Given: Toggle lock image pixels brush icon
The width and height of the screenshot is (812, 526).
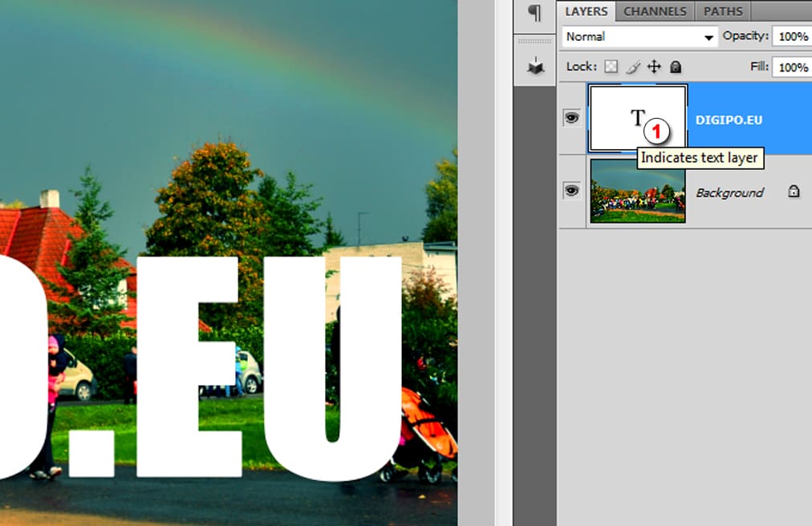Looking at the screenshot, I should (633, 67).
